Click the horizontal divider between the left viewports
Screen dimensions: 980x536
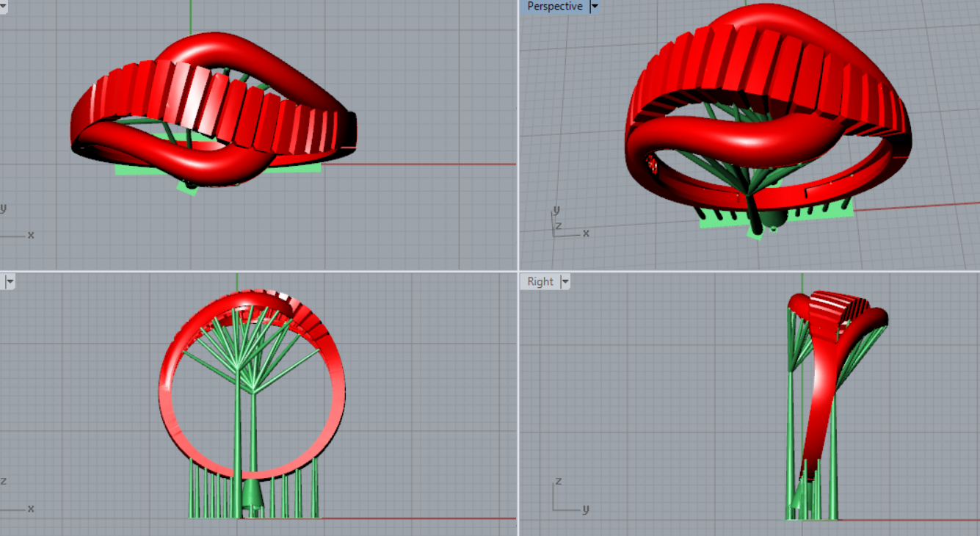[x=257, y=271]
